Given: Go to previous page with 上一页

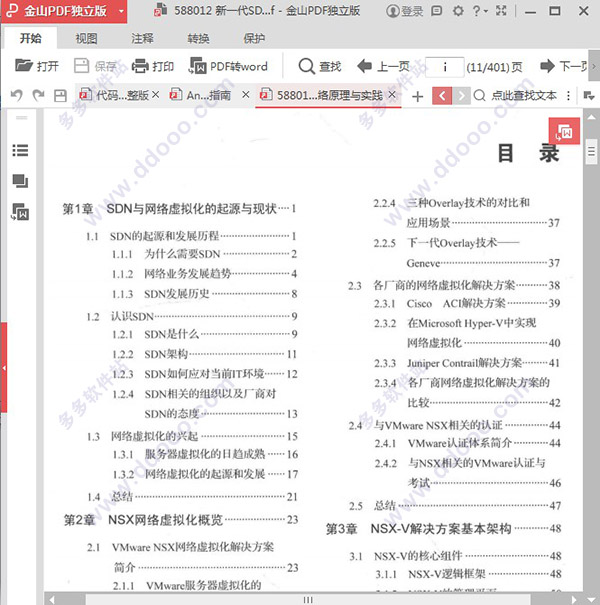Looking at the screenshot, I should [x=383, y=66].
